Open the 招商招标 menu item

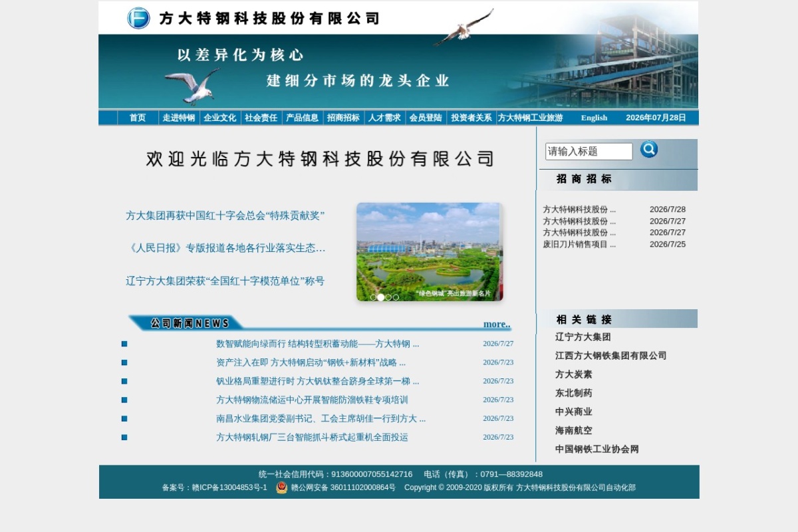point(343,118)
